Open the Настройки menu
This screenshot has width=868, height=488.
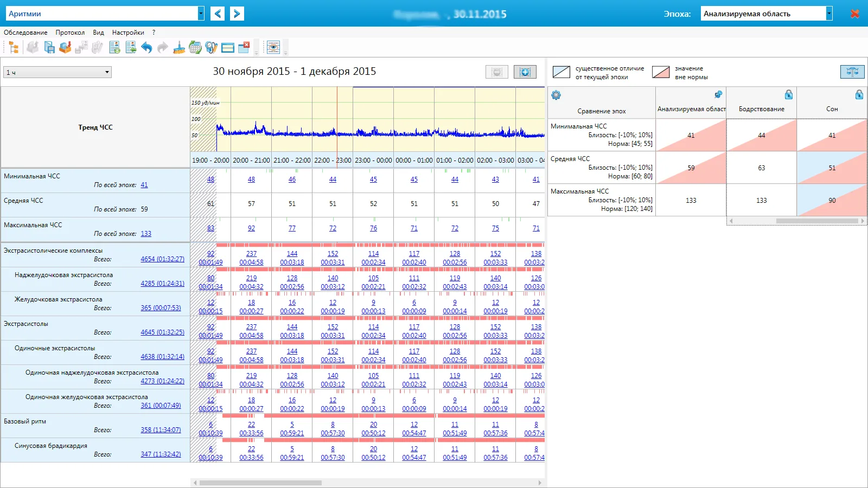coord(128,33)
